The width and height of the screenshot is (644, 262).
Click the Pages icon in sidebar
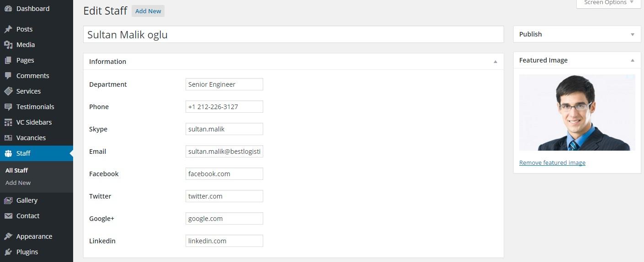[x=8, y=60]
